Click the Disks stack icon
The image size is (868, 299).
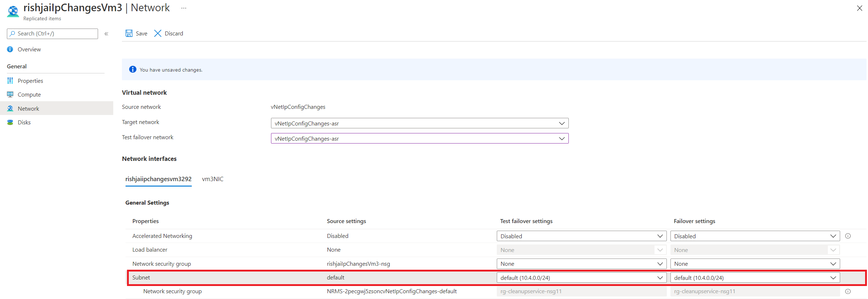pyautogui.click(x=10, y=122)
